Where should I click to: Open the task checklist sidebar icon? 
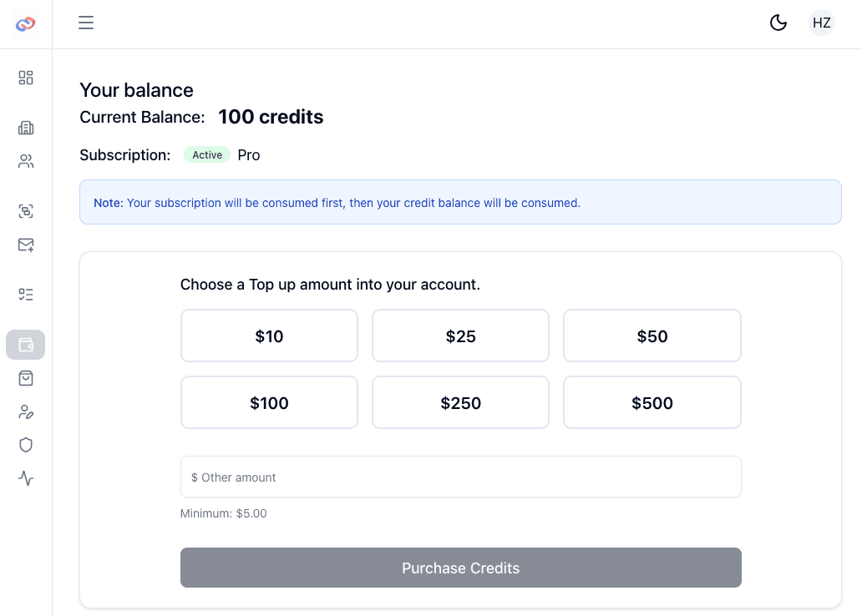pos(26,295)
